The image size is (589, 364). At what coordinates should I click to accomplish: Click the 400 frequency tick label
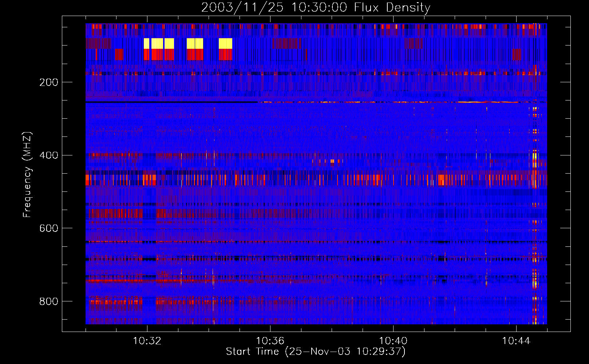click(49, 155)
